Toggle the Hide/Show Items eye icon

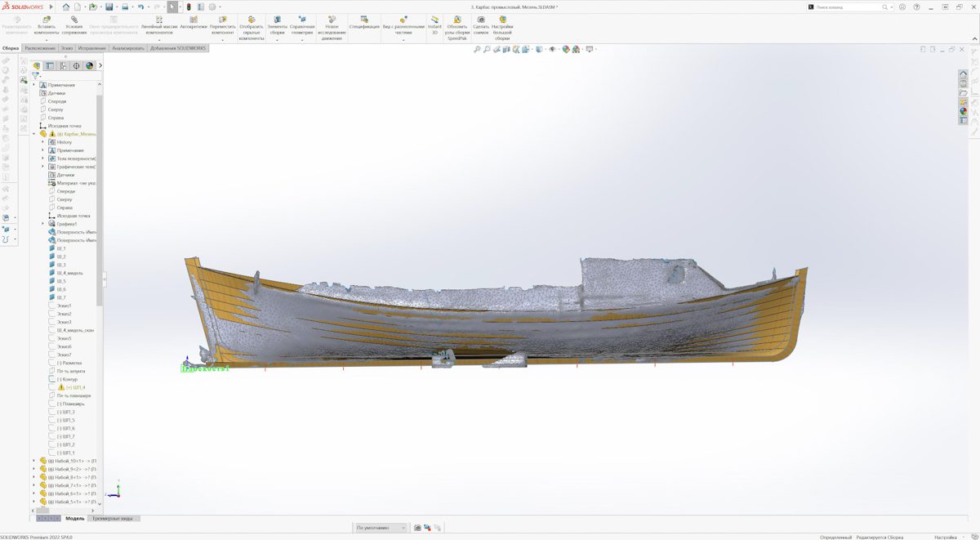tap(553, 50)
